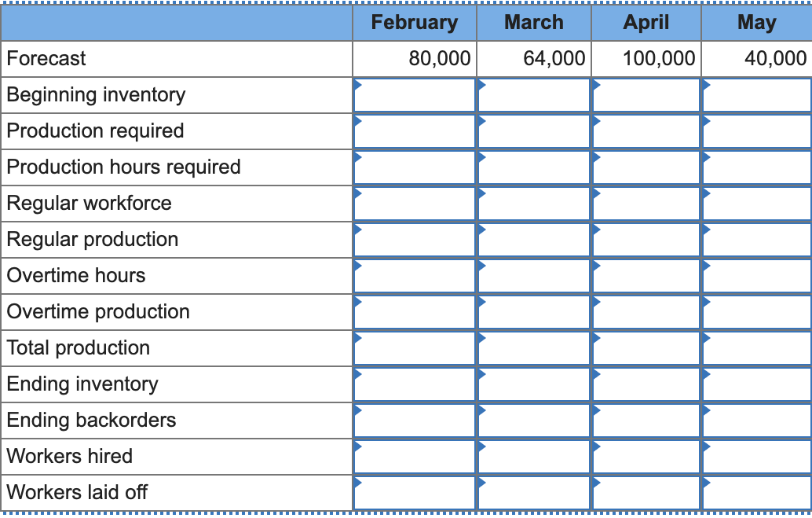Select the April Production hours required cell
This screenshot has height=518, width=812.
pyautogui.click(x=646, y=167)
